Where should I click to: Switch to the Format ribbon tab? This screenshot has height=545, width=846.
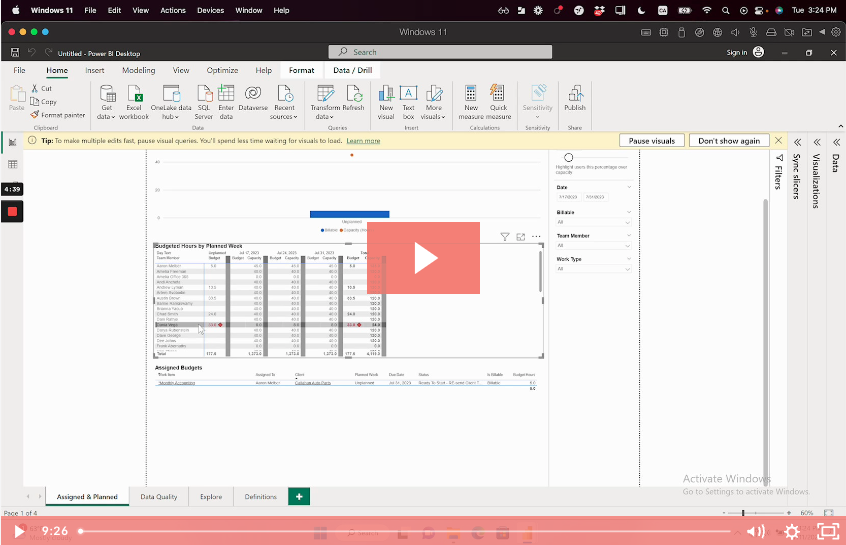tap(302, 70)
